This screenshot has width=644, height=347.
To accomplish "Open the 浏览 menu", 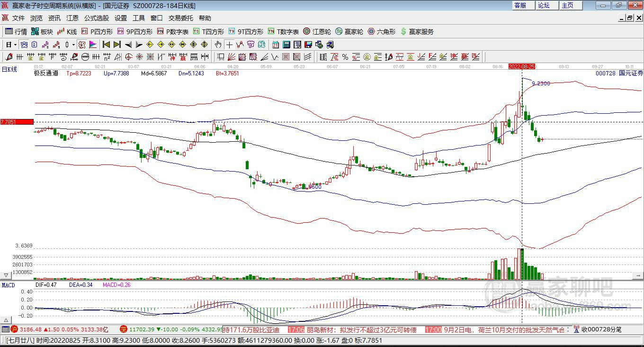I will coord(36,18).
